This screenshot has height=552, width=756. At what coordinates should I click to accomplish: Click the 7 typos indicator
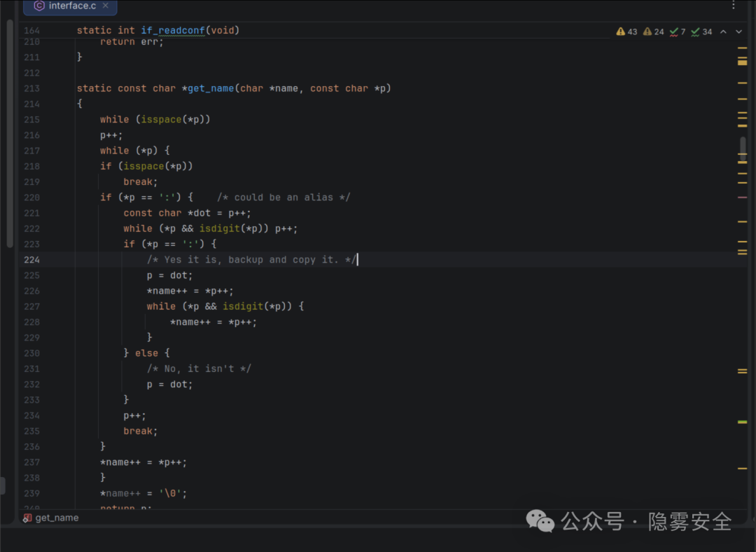(678, 32)
